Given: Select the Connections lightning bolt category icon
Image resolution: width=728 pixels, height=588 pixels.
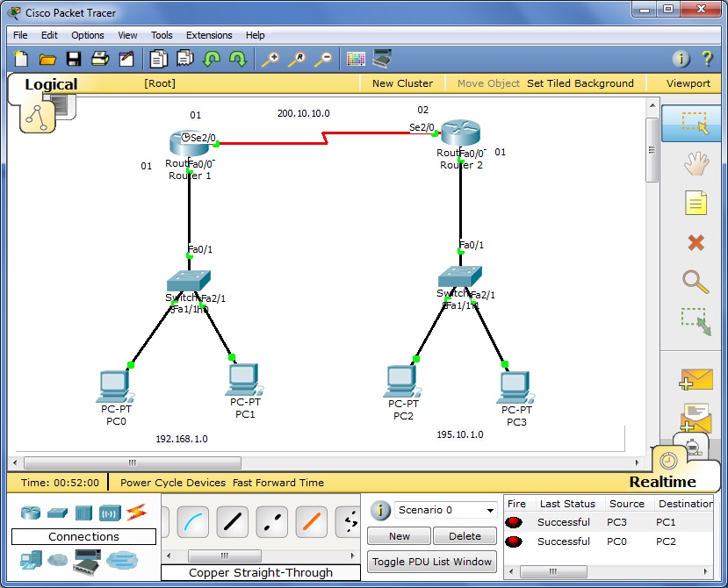Looking at the screenshot, I should coord(136,513).
